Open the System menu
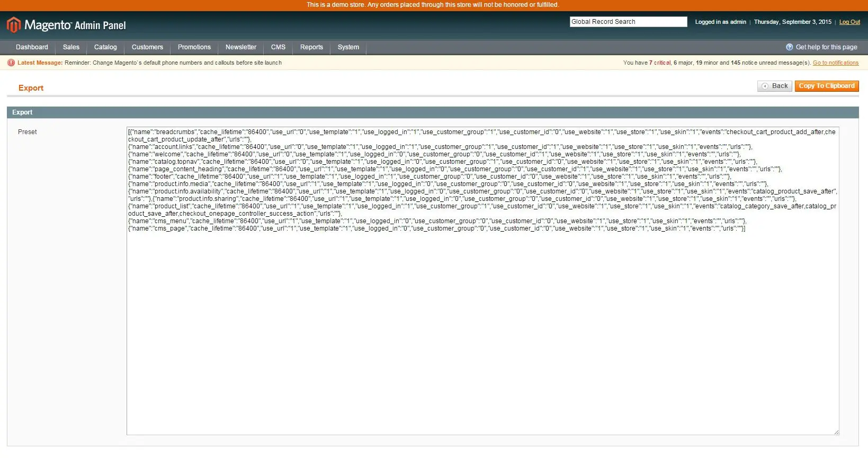 348,47
